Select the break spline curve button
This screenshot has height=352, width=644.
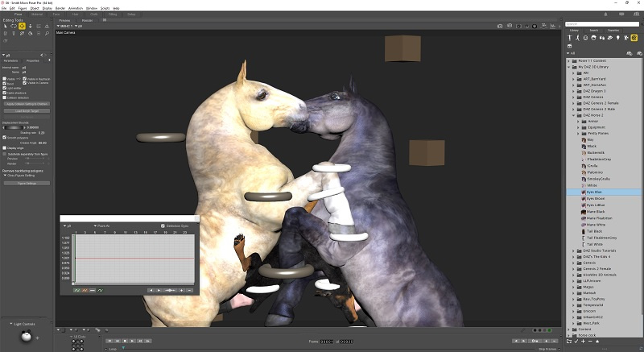[x=100, y=291]
